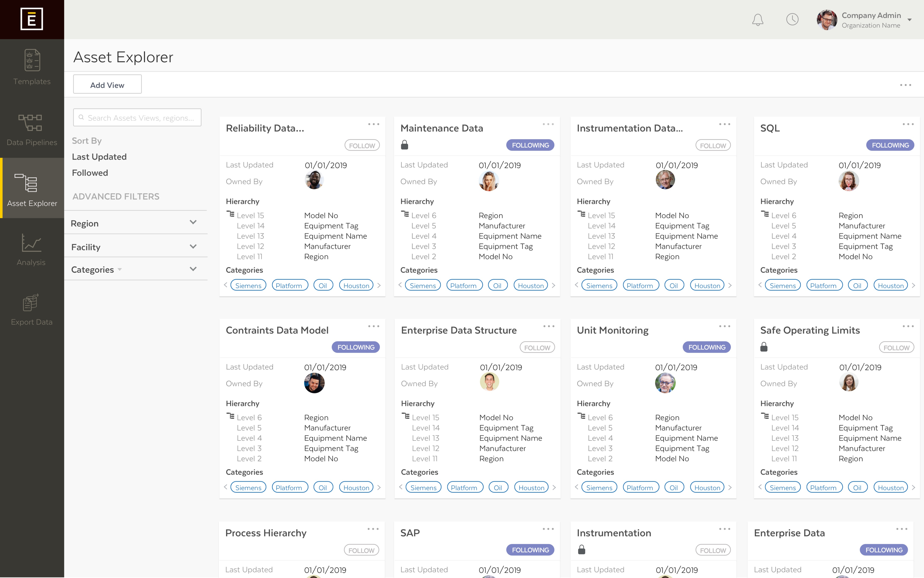Click hierarchy tree icon in Reliability Data card
The width and height of the screenshot is (924, 578).
(230, 214)
